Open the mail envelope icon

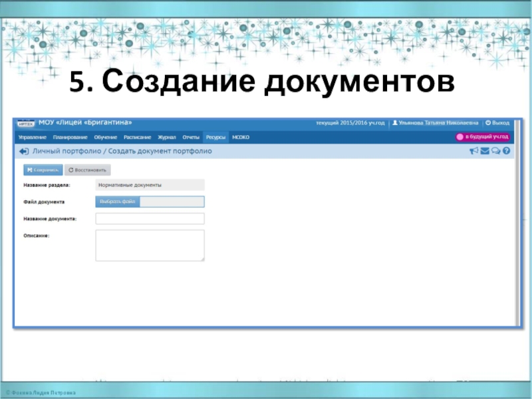(485, 151)
